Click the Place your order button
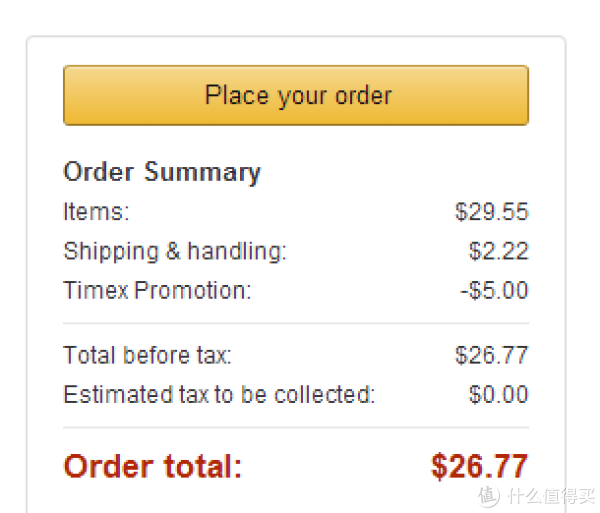Screen dimensions: 600x513 (296, 95)
